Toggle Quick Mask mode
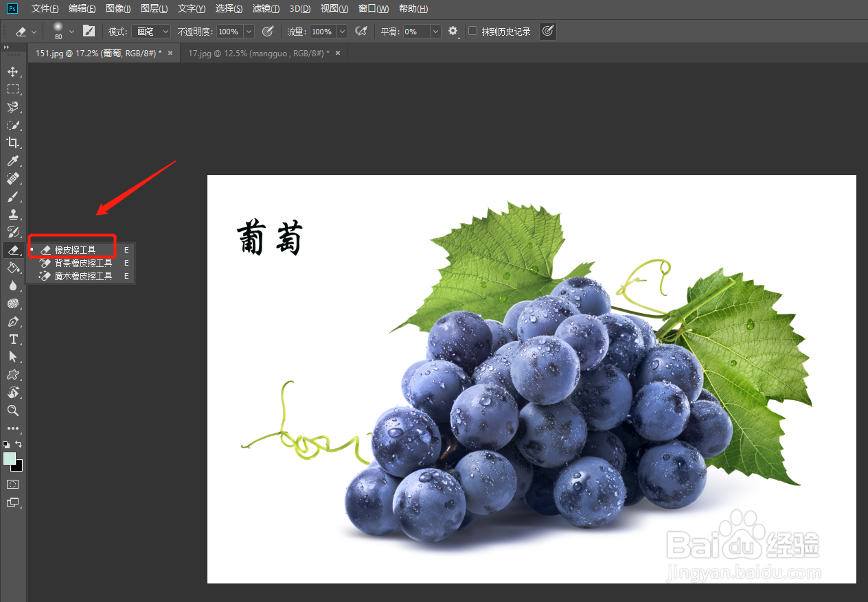Viewport: 868px width, 602px height. pyautogui.click(x=12, y=484)
